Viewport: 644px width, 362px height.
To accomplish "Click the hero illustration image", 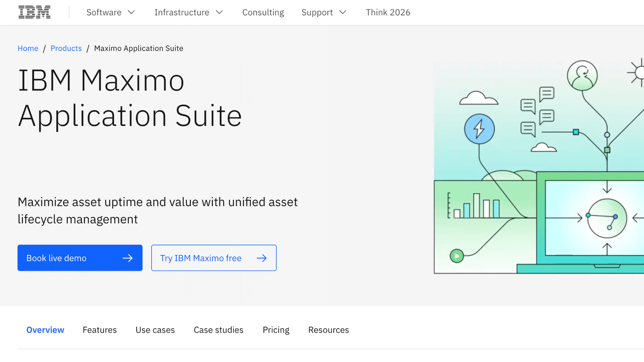I will click(x=539, y=166).
